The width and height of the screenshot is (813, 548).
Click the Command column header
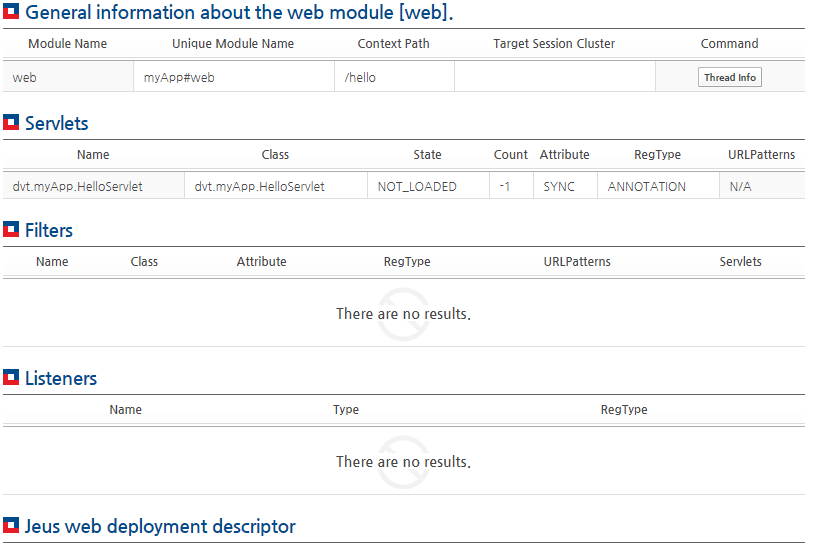pos(730,44)
